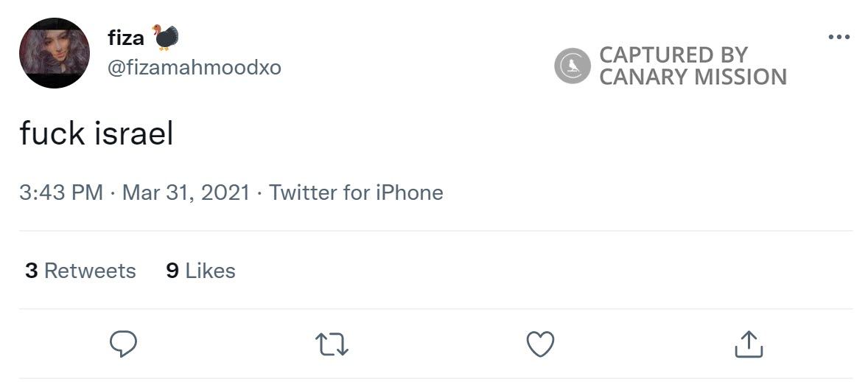
Task: Open fiza's profile picture
Action: (x=55, y=53)
